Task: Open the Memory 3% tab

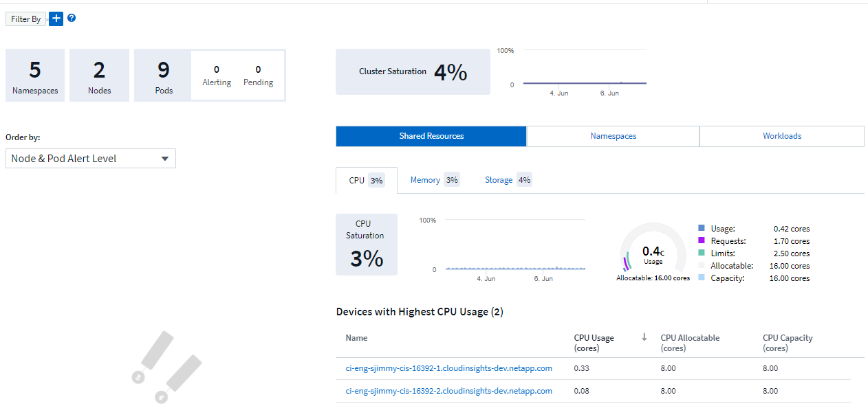Action: click(x=434, y=180)
